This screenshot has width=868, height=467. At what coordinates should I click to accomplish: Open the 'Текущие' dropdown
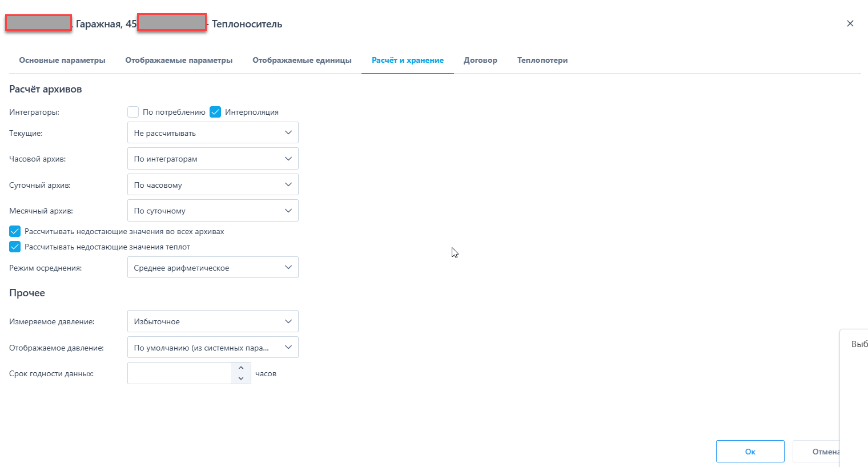(x=212, y=133)
